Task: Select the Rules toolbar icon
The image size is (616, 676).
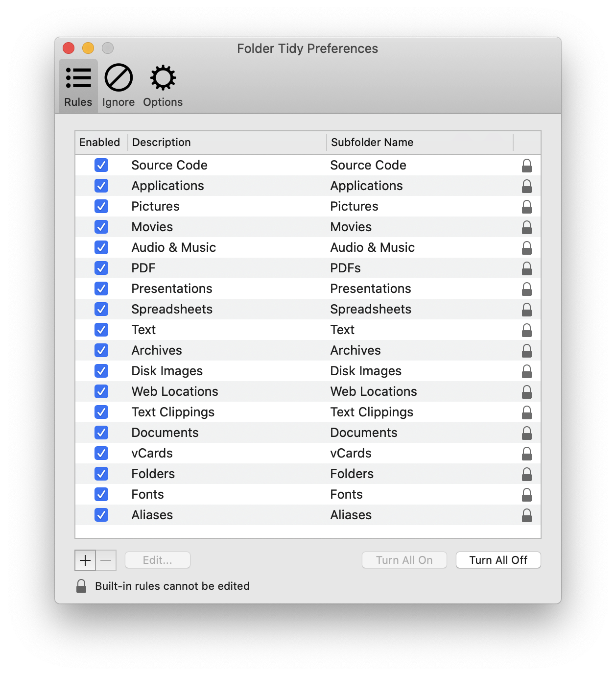Action: pos(78,83)
